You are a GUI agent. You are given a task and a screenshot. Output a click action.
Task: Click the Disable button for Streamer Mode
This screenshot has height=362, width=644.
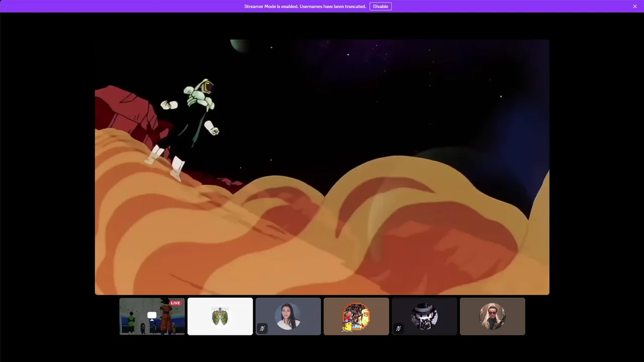[x=380, y=7]
